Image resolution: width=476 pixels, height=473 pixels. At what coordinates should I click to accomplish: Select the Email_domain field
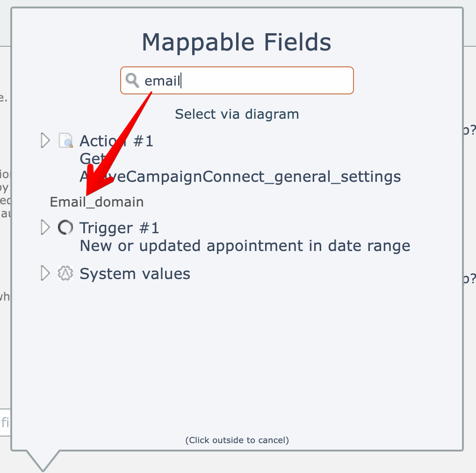pos(97,202)
